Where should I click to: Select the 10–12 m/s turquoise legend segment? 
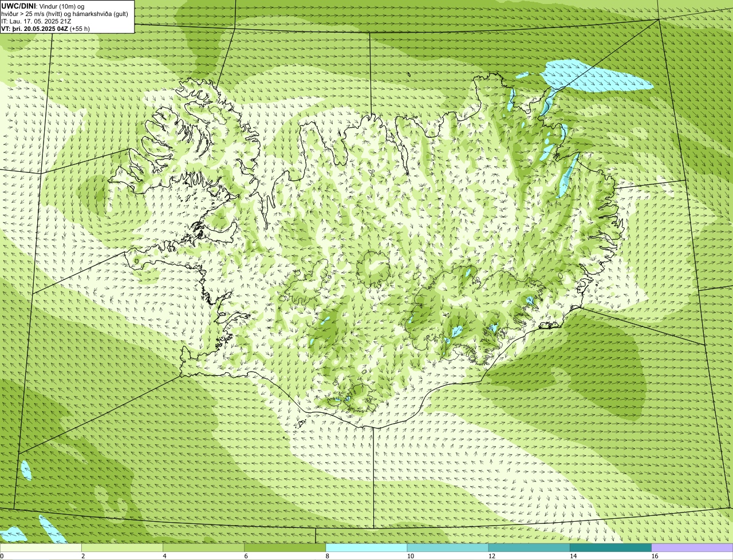pos(448,547)
